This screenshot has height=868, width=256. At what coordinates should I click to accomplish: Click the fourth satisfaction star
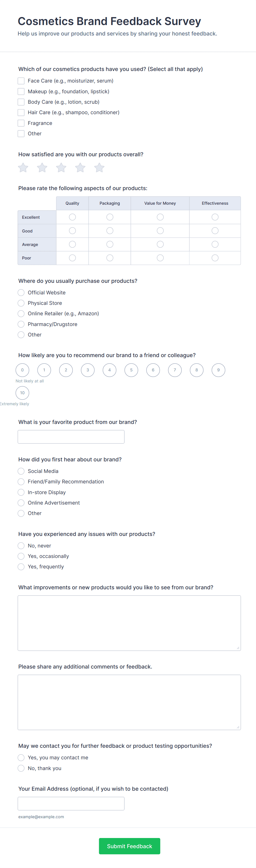pos(80,168)
